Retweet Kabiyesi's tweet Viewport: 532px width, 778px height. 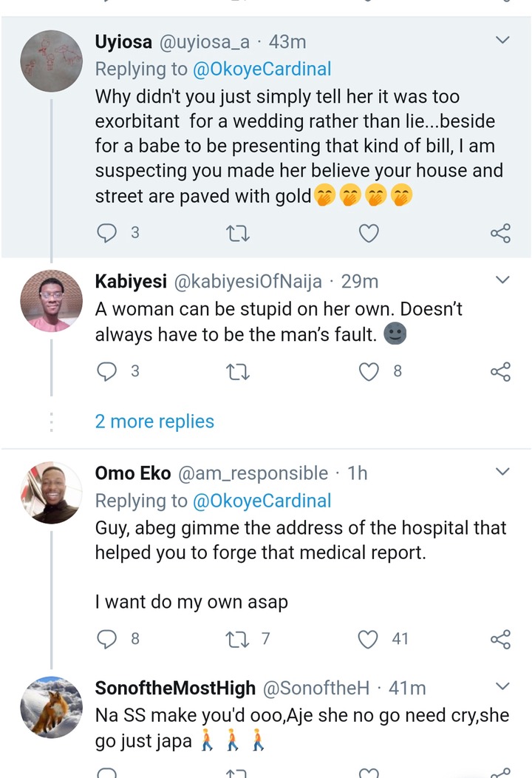[238, 371]
